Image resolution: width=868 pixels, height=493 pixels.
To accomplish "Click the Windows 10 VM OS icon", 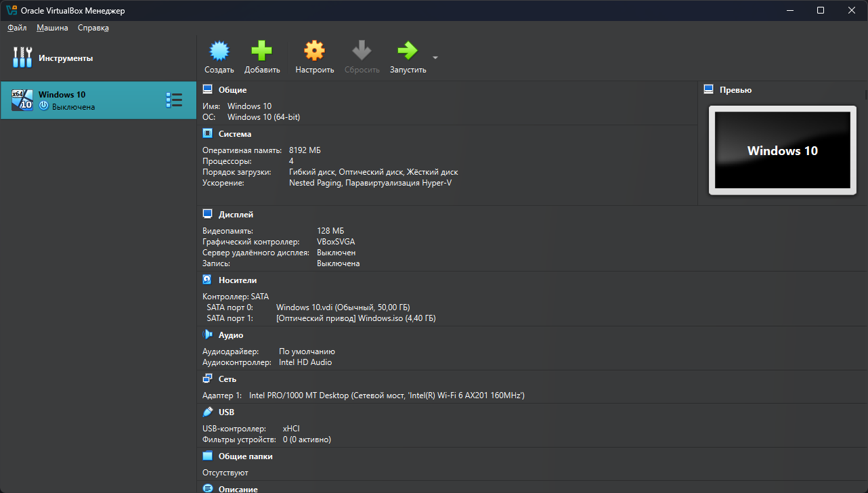I will pyautogui.click(x=22, y=100).
